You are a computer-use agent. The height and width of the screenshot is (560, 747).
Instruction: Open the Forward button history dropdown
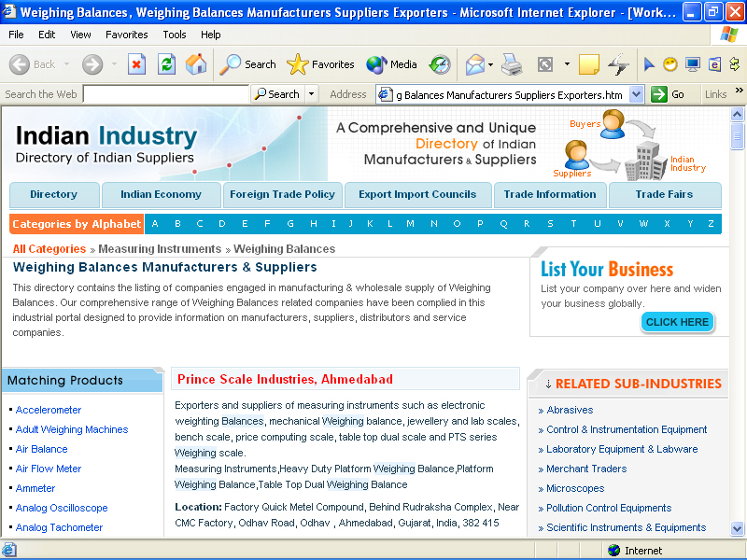[x=114, y=64]
